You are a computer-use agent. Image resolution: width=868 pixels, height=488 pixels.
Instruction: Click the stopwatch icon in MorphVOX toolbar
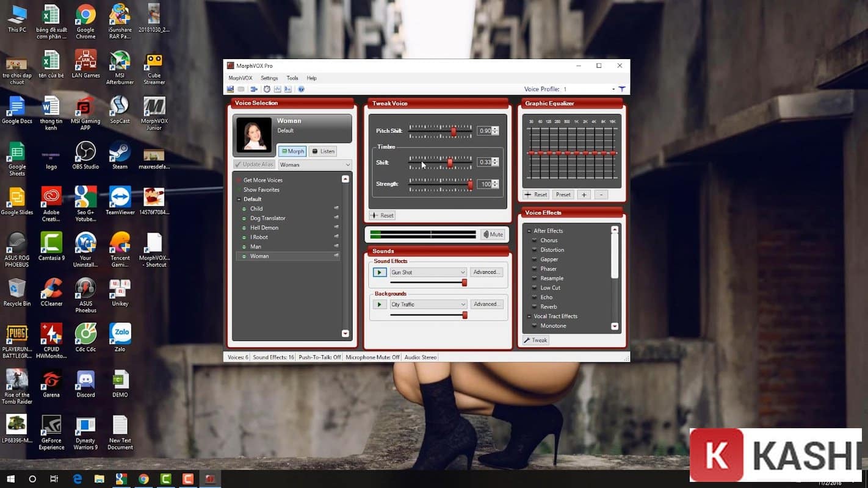tap(267, 89)
